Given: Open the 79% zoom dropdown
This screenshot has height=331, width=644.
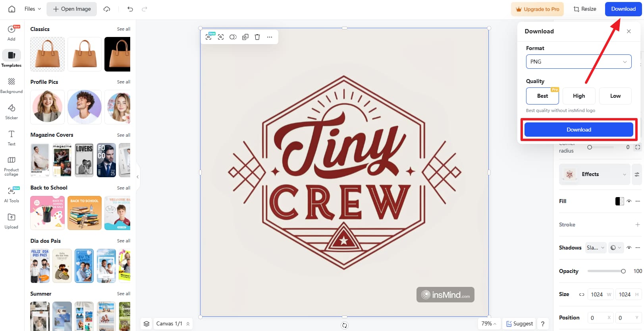Looking at the screenshot, I should [489, 323].
